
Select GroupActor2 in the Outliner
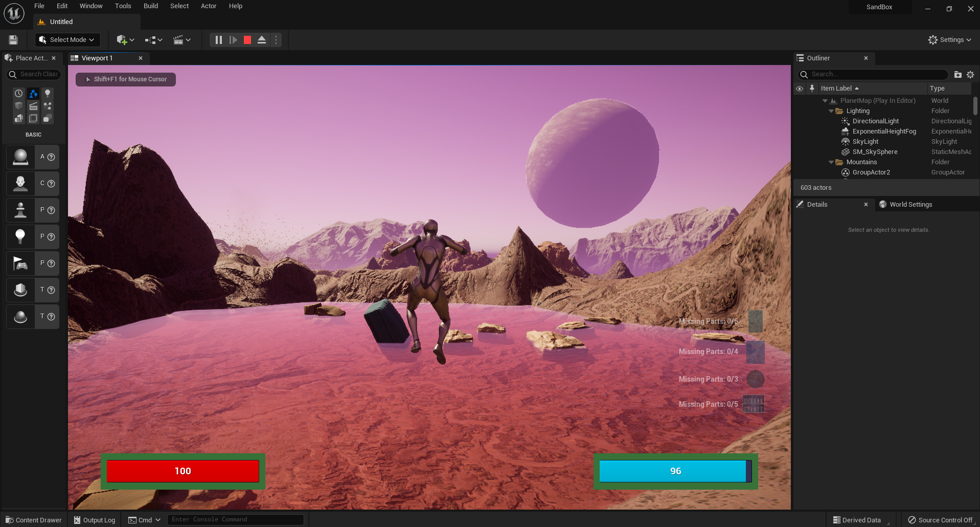pyautogui.click(x=871, y=172)
